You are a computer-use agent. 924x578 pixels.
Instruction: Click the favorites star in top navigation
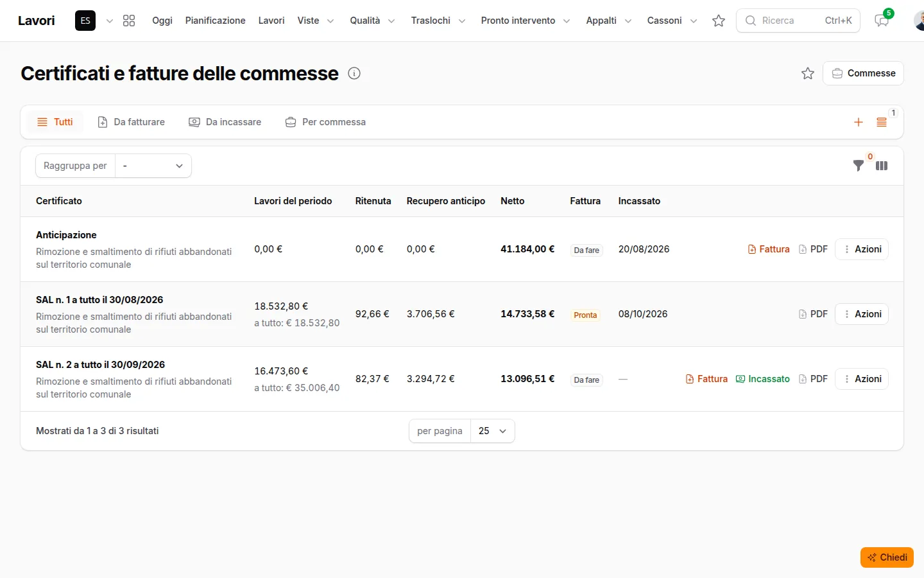point(719,21)
